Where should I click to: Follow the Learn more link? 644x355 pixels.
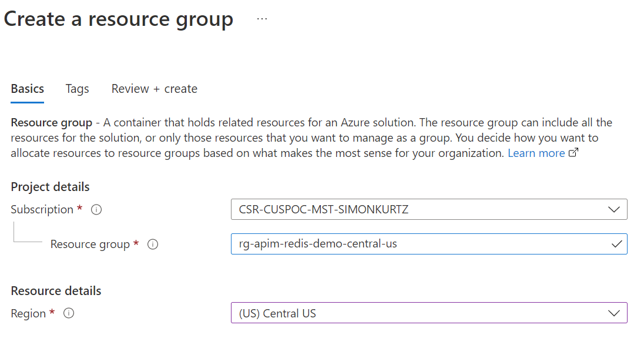click(x=536, y=153)
